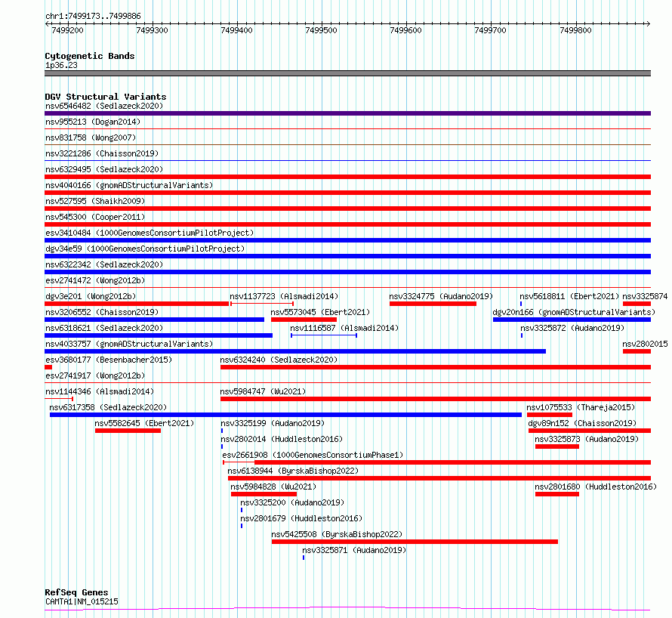Click nsv5425508 (ByrskaBishop2022) label
Image resolution: width=672 pixels, height=618 pixels.
pyautogui.click(x=337, y=534)
